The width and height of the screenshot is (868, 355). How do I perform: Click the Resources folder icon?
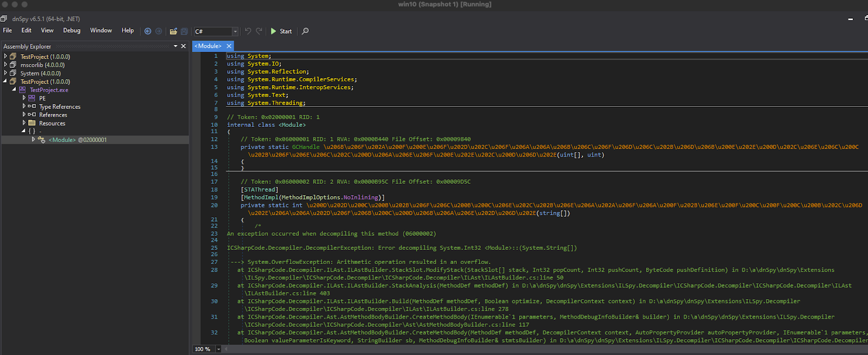(x=31, y=123)
